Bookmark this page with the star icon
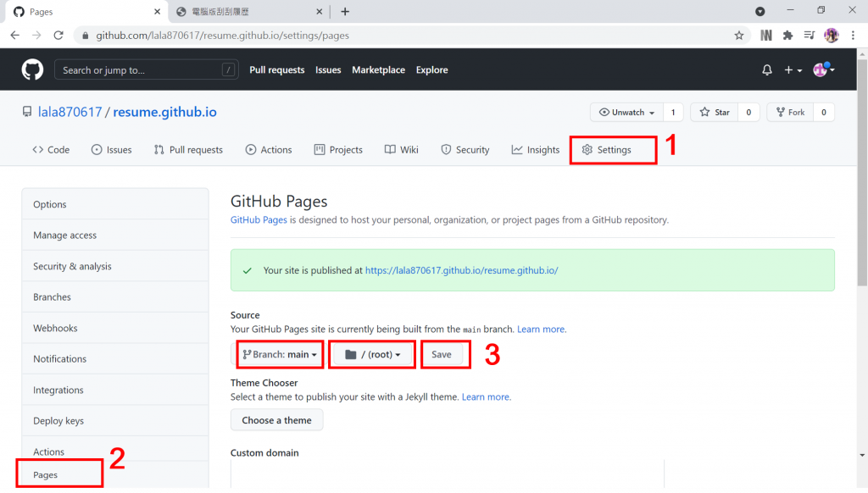The width and height of the screenshot is (868, 493). click(x=739, y=36)
